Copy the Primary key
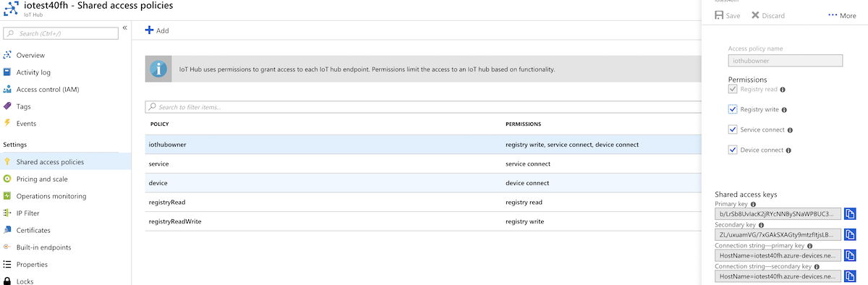The width and height of the screenshot is (868, 285). click(x=850, y=214)
